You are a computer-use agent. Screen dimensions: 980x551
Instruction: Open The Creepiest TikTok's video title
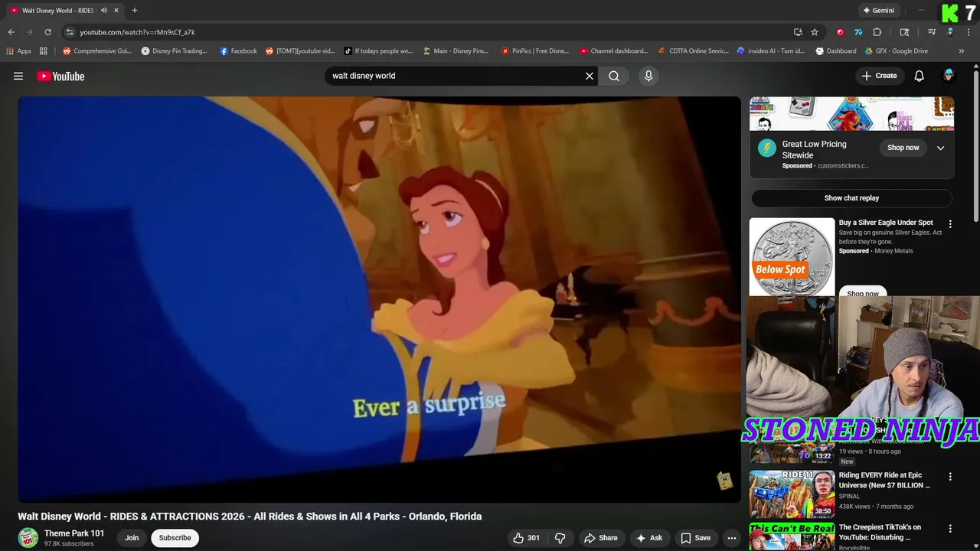point(880,532)
